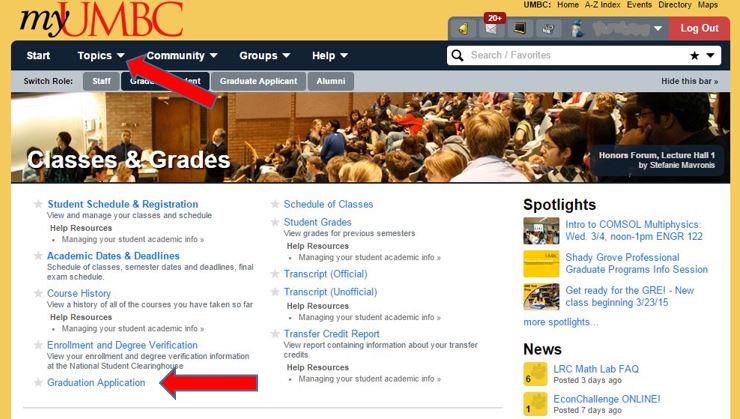Open the Student Grades link
The image size is (740, 419).
click(x=318, y=222)
